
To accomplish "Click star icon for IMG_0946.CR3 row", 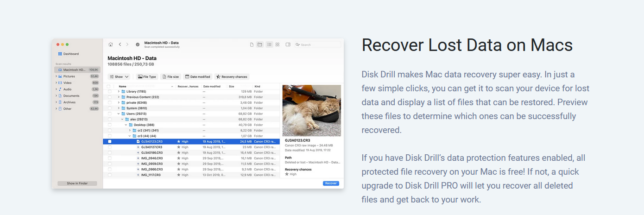I will coord(179,158).
